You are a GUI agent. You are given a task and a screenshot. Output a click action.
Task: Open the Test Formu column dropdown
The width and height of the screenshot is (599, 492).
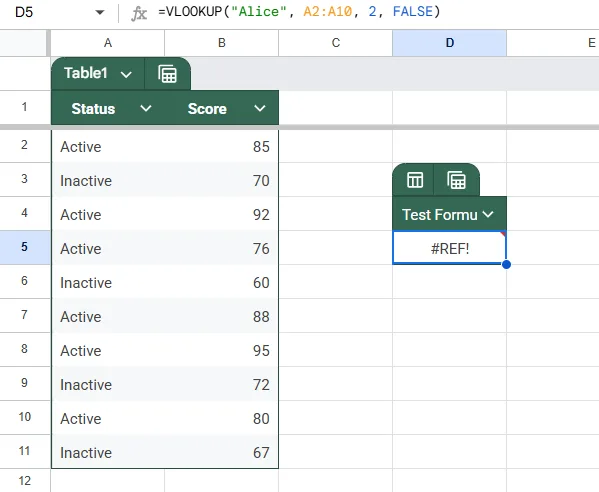click(x=488, y=214)
